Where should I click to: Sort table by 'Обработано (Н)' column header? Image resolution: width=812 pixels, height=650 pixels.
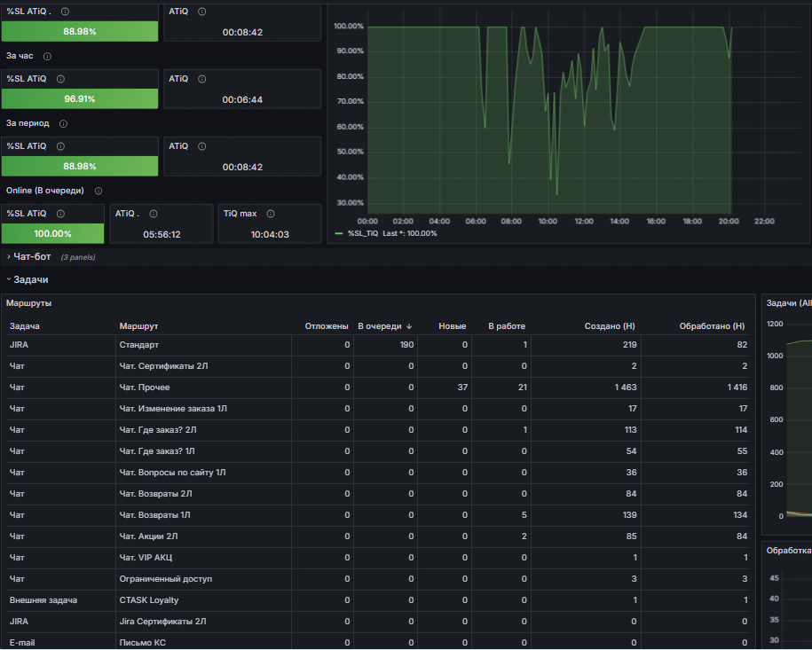712,326
